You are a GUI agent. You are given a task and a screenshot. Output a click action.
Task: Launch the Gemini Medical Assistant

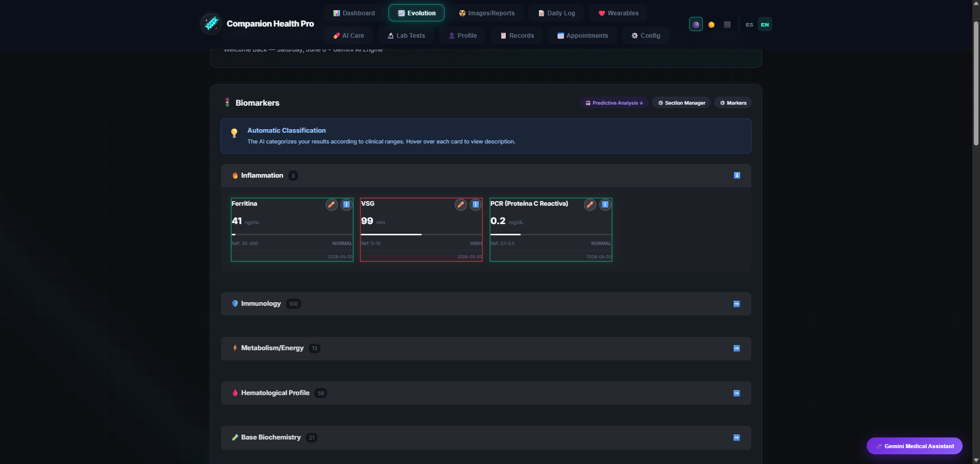click(915, 446)
